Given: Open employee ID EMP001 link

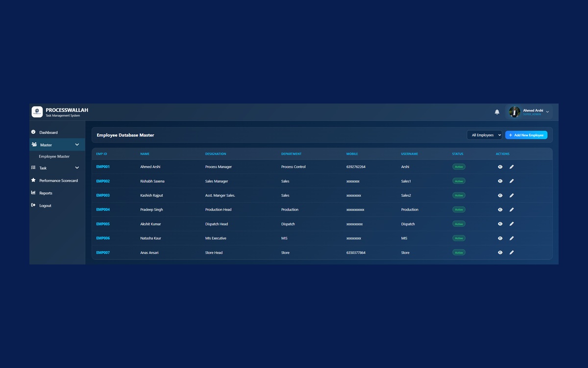Looking at the screenshot, I should [x=103, y=167].
